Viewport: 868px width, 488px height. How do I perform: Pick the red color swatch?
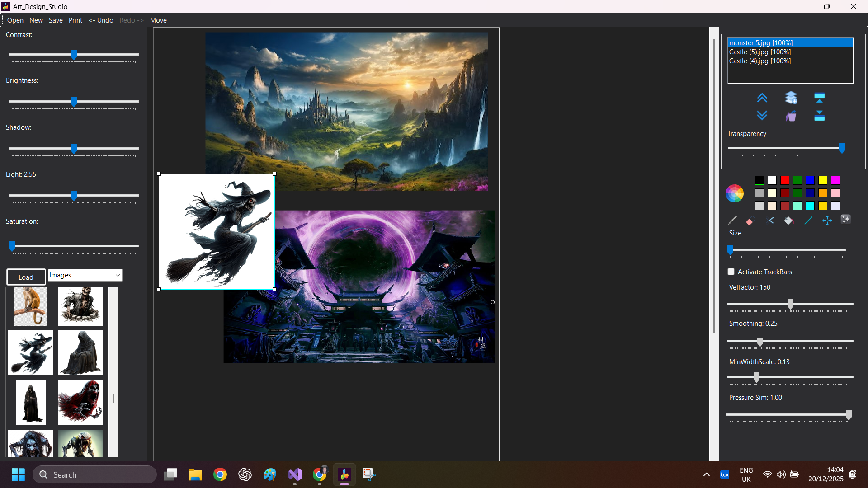tap(785, 180)
